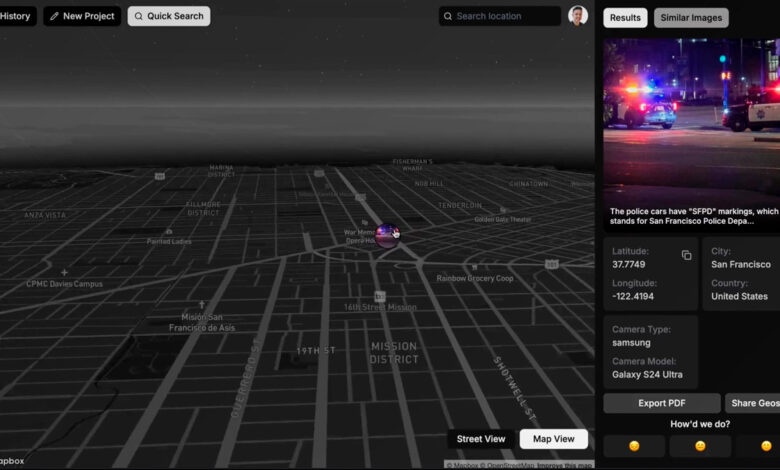Select the Mission District map label
Viewport: 780px width, 470px height.
tap(394, 353)
